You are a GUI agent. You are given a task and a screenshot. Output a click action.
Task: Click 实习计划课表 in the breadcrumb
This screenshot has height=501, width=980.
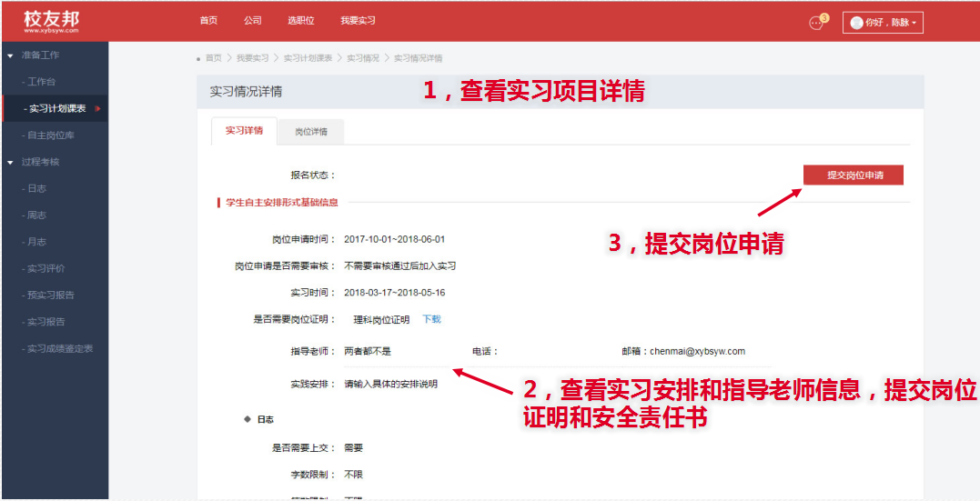308,58
